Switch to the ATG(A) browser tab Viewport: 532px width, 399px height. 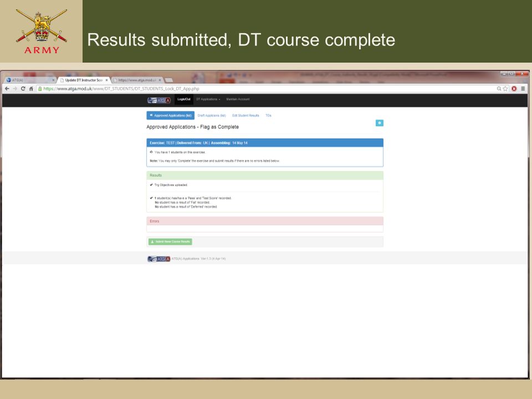[x=30, y=80]
